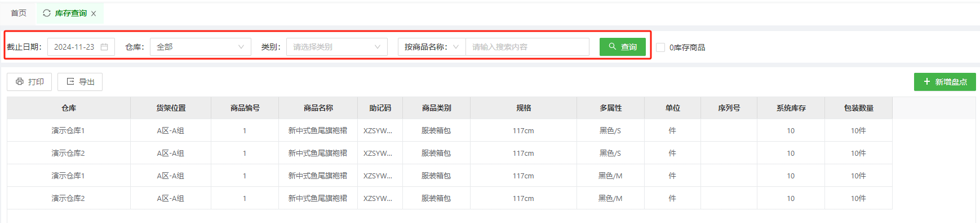Close the 库存查询 tab

coord(94,14)
